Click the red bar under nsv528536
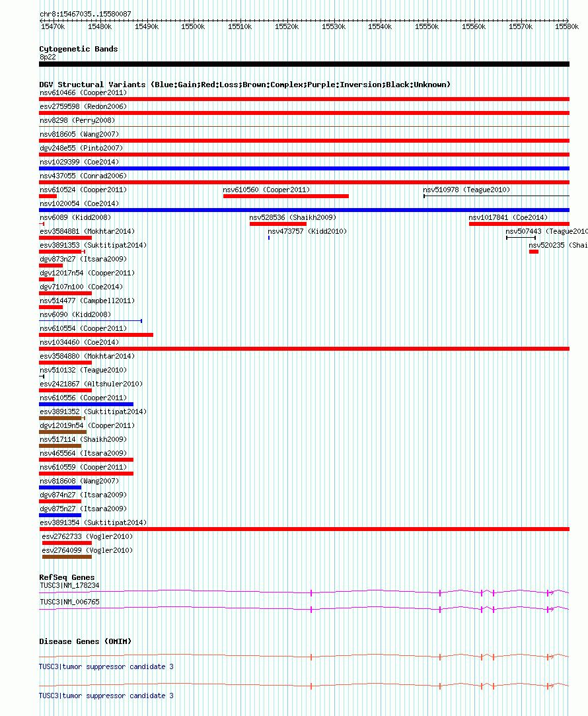The width and height of the screenshot is (588, 716). (277, 224)
